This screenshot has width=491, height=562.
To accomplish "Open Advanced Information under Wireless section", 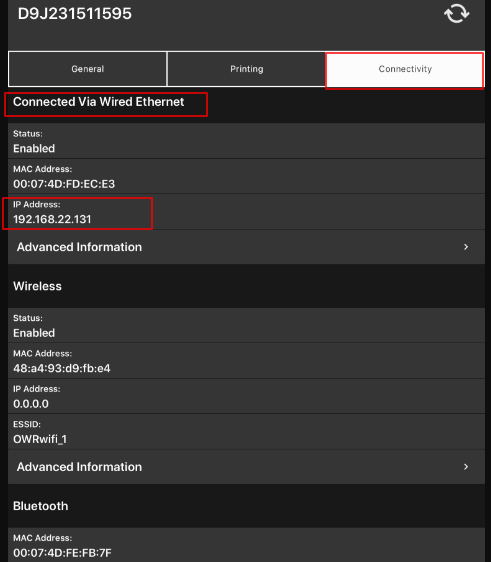I will tap(247, 467).
